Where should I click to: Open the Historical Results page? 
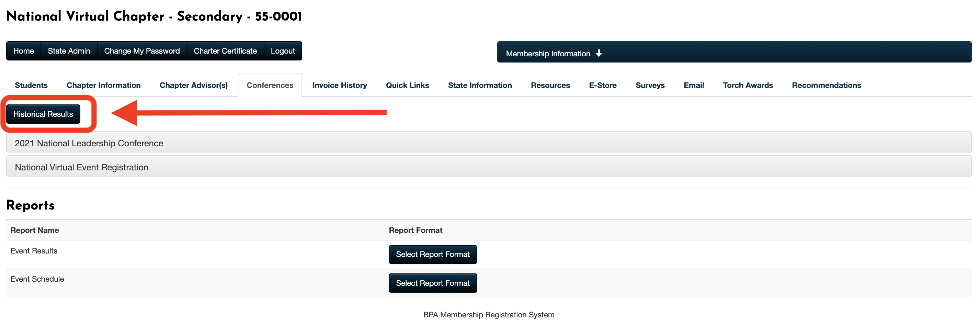[43, 114]
